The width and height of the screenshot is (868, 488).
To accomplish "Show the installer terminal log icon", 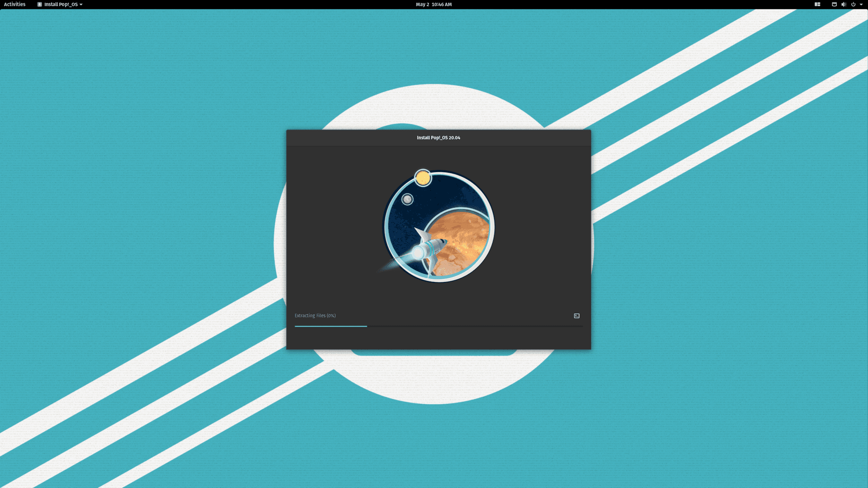I will click(576, 316).
